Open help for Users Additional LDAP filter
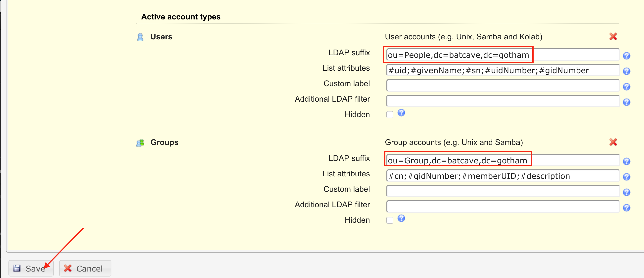This screenshot has width=644, height=278. click(626, 102)
